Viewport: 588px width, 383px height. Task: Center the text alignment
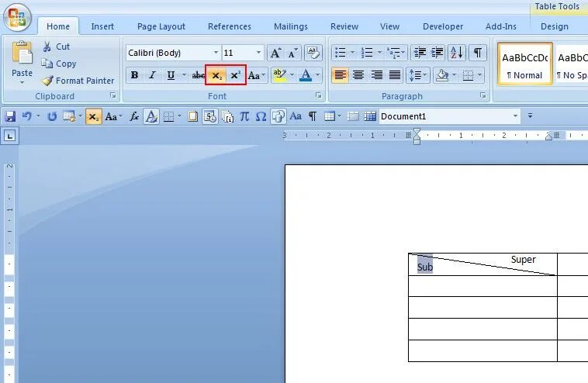click(358, 75)
